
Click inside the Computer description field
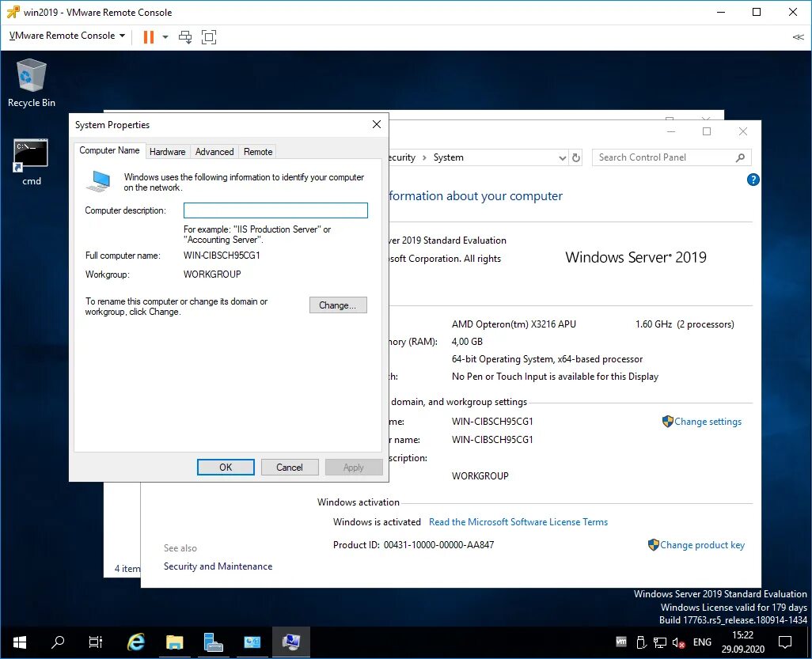click(x=275, y=210)
